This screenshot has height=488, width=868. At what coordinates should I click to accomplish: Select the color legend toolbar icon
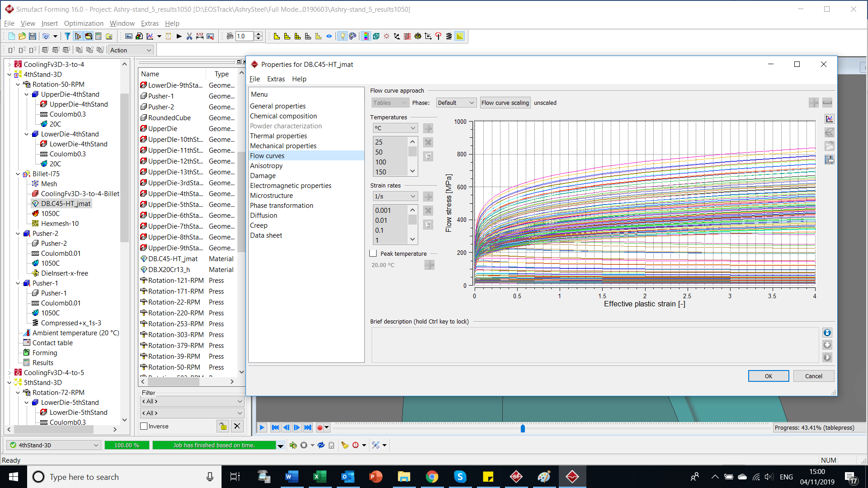(x=366, y=36)
